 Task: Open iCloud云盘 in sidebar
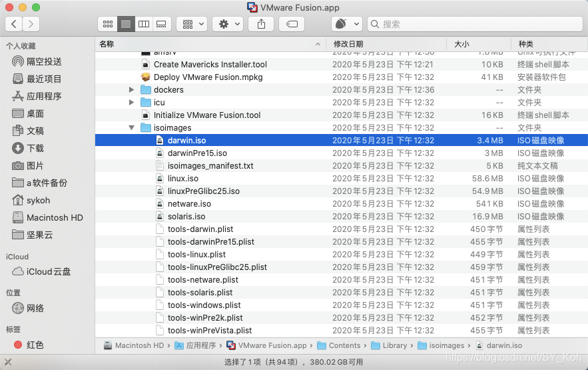(41, 271)
